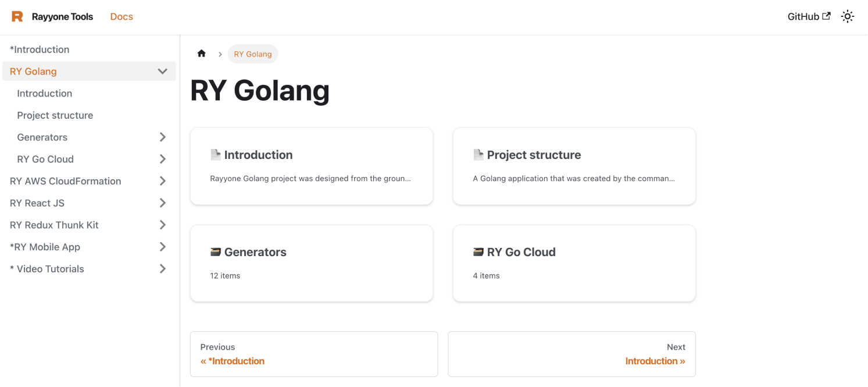Image resolution: width=868 pixels, height=387 pixels.
Task: Expand the RY AWS CloudFormation chevron
Action: point(163,181)
